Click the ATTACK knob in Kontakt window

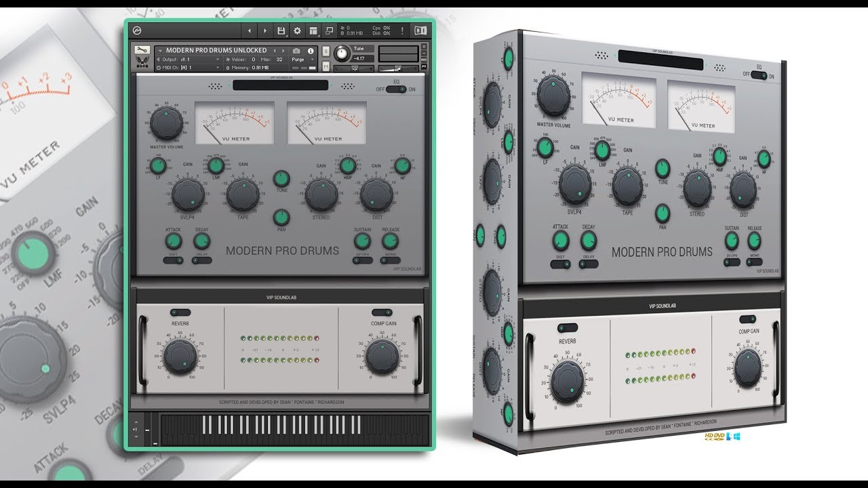click(x=174, y=241)
